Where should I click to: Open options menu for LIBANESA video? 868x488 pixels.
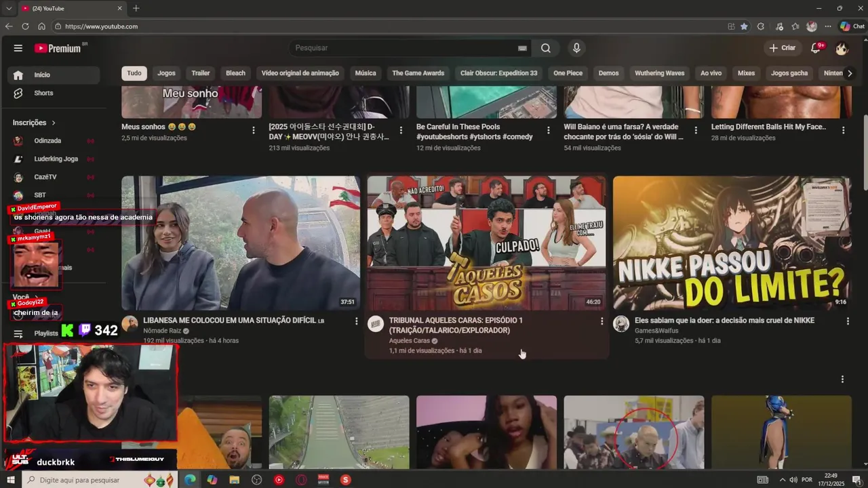(x=356, y=321)
